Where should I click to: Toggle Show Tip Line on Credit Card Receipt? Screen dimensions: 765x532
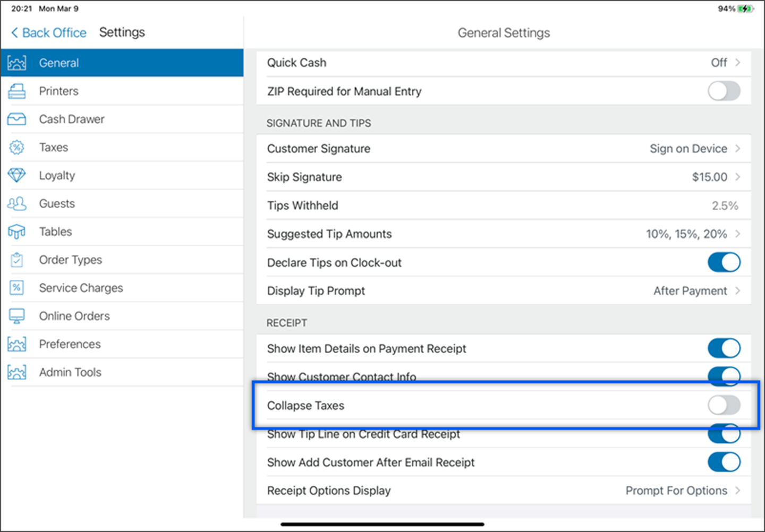click(724, 434)
